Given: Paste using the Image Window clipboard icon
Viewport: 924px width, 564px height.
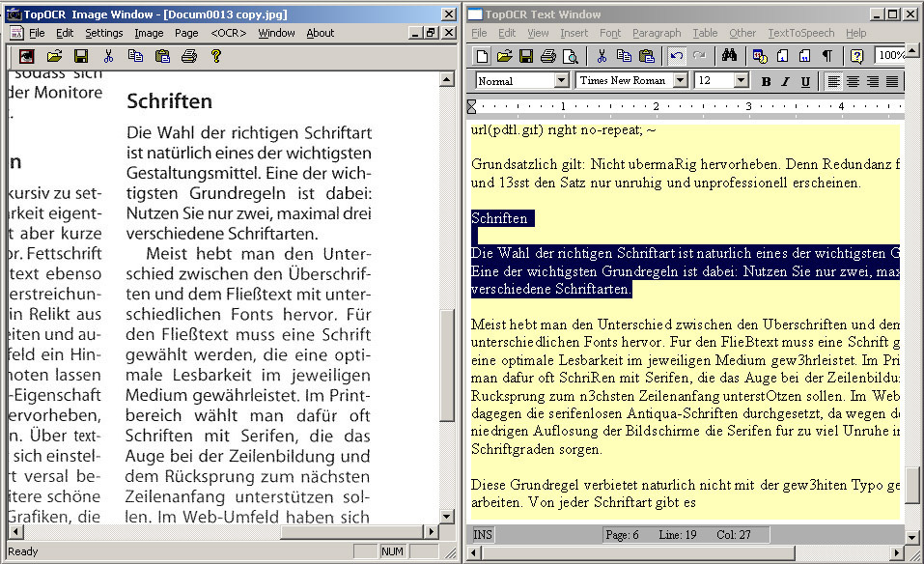Looking at the screenshot, I should pos(162,56).
